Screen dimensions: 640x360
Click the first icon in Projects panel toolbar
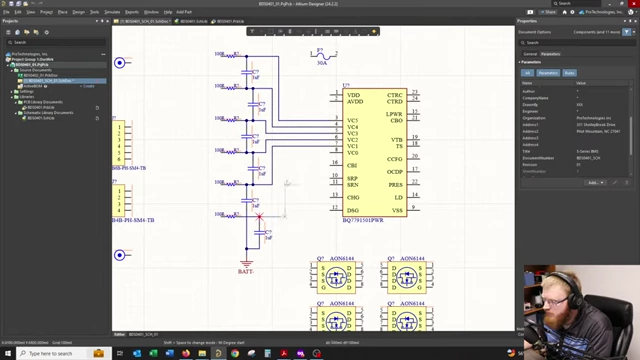click(8, 32)
